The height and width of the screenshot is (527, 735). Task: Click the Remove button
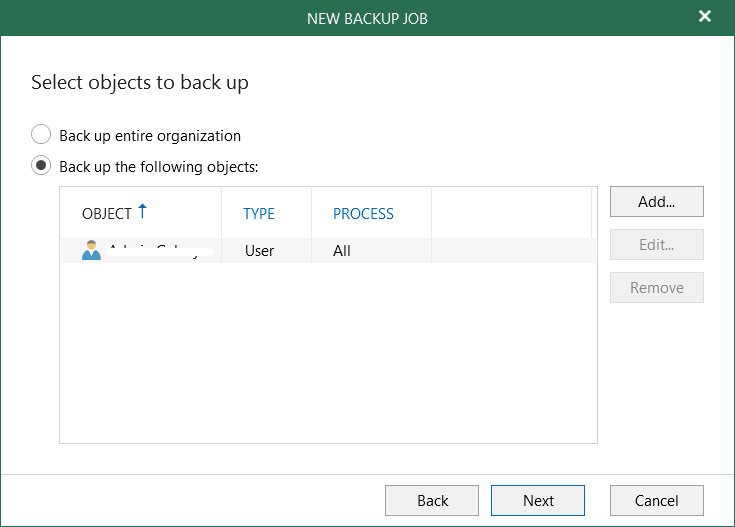656,288
